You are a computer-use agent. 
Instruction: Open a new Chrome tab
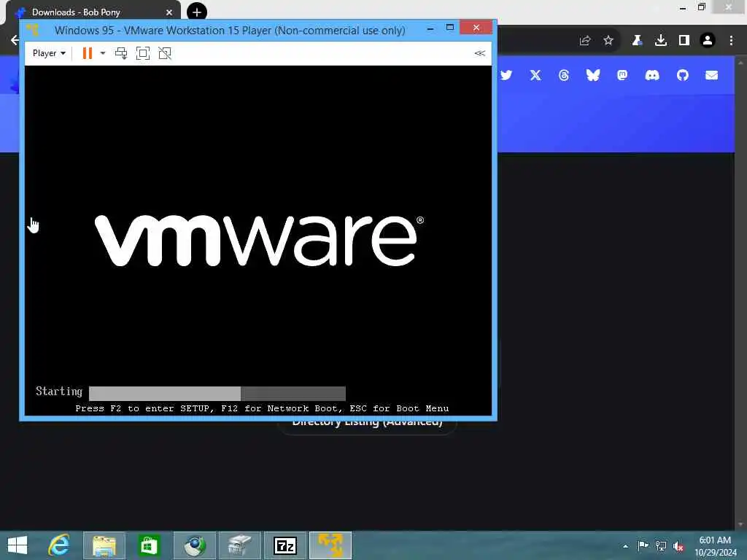pyautogui.click(x=197, y=12)
